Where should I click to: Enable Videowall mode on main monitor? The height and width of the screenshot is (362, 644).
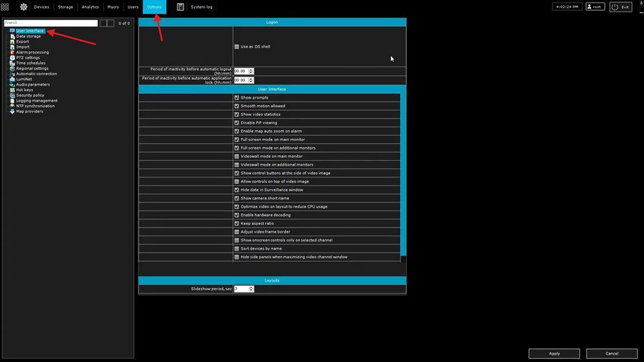tap(236, 156)
